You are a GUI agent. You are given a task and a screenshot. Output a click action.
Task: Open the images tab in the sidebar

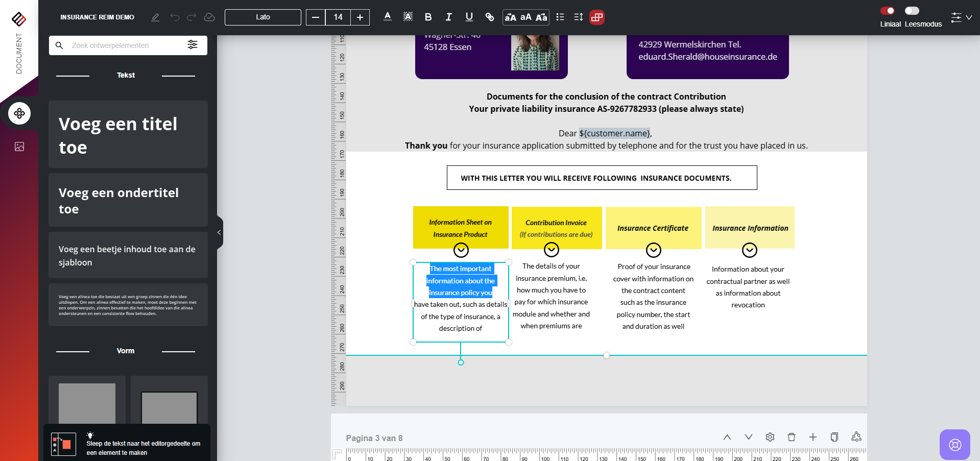[x=19, y=147]
